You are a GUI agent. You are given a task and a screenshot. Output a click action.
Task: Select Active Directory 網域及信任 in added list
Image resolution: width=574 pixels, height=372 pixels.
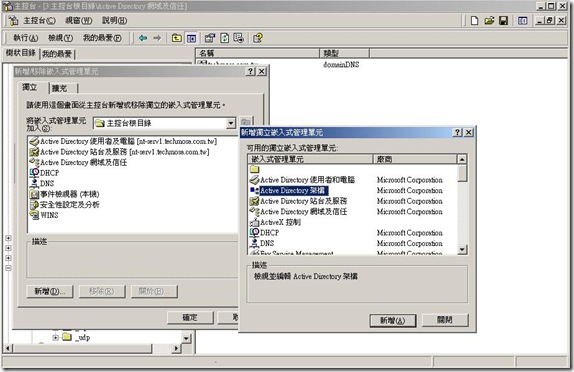83,163
